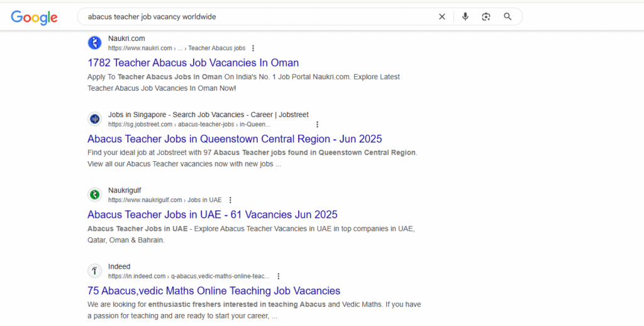The height and width of the screenshot is (326, 644).
Task: Click the Naukrigulf site favicon
Action: [x=95, y=194]
